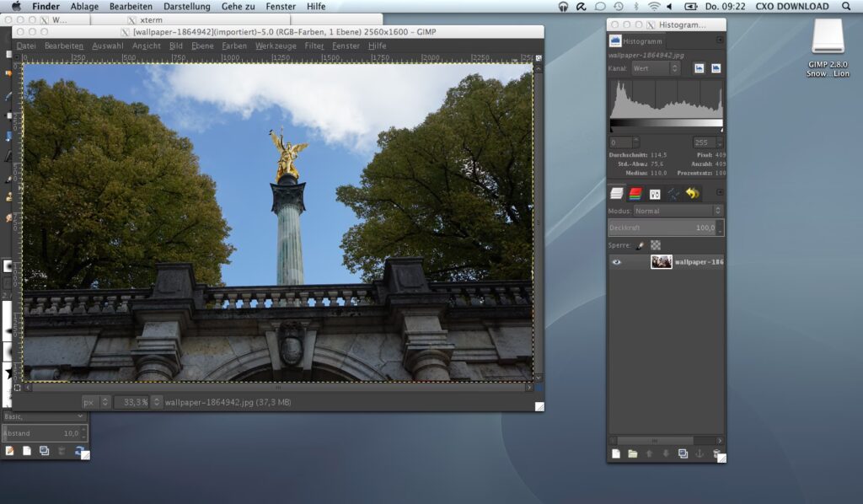Viewport: 863px width, 504px height.
Task: Open Finder's Bearbeiten menu in macOS menu bar
Action: [x=129, y=6]
